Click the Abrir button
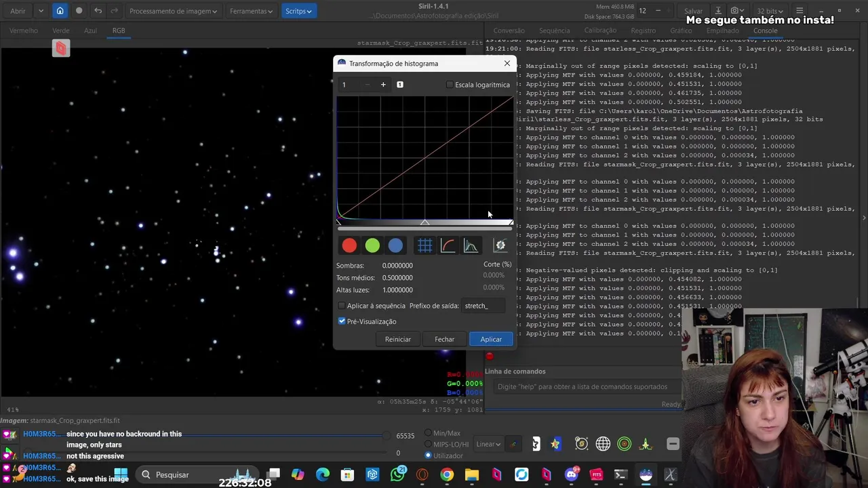This screenshot has width=868, height=488. [x=18, y=11]
